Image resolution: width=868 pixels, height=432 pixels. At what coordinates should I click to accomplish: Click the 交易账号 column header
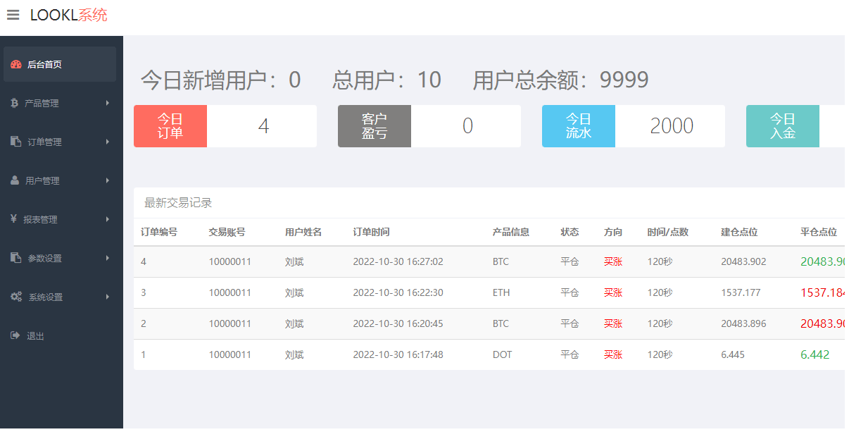[x=227, y=232]
